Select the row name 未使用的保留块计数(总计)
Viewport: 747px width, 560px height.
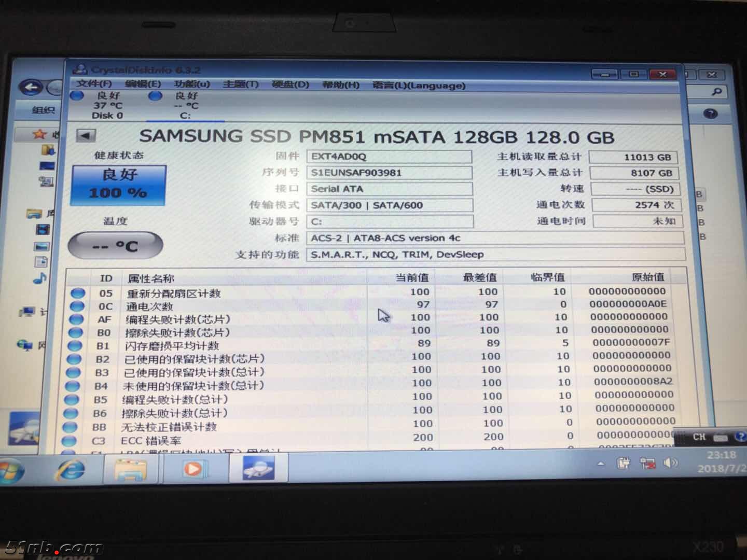pos(193,386)
